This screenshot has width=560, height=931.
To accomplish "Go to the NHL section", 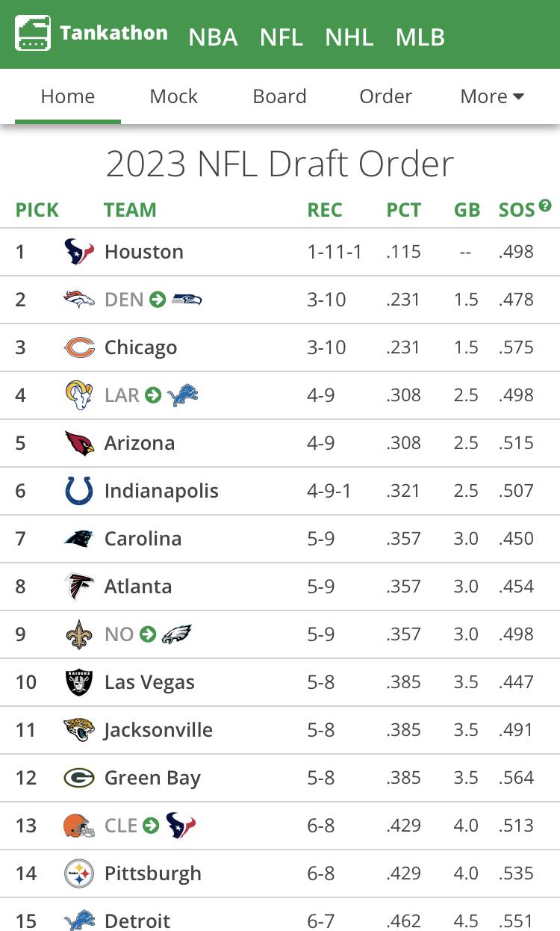I will [x=349, y=37].
